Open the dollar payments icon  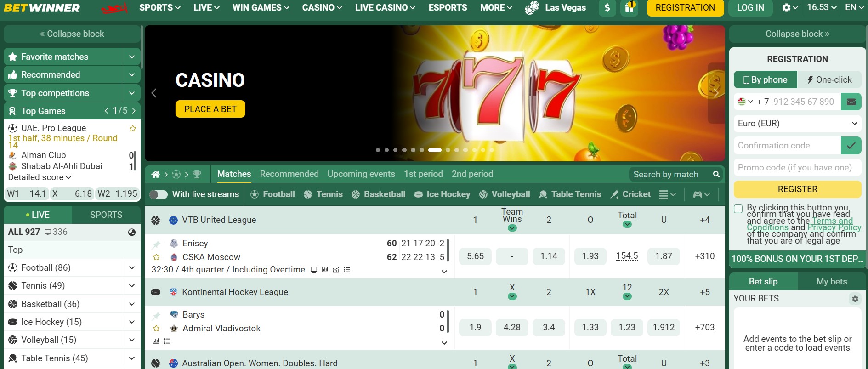(607, 8)
